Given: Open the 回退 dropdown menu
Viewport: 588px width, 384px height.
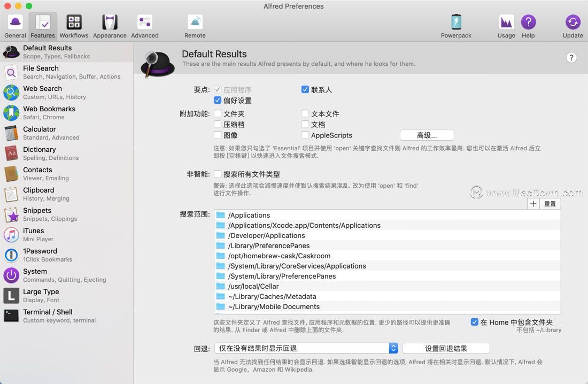Looking at the screenshot, I should coord(306,348).
